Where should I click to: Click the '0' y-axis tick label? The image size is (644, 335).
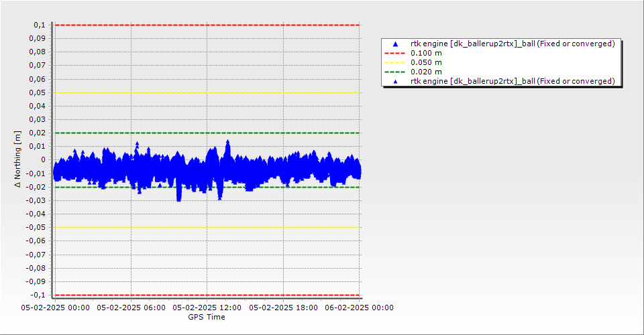(44, 160)
